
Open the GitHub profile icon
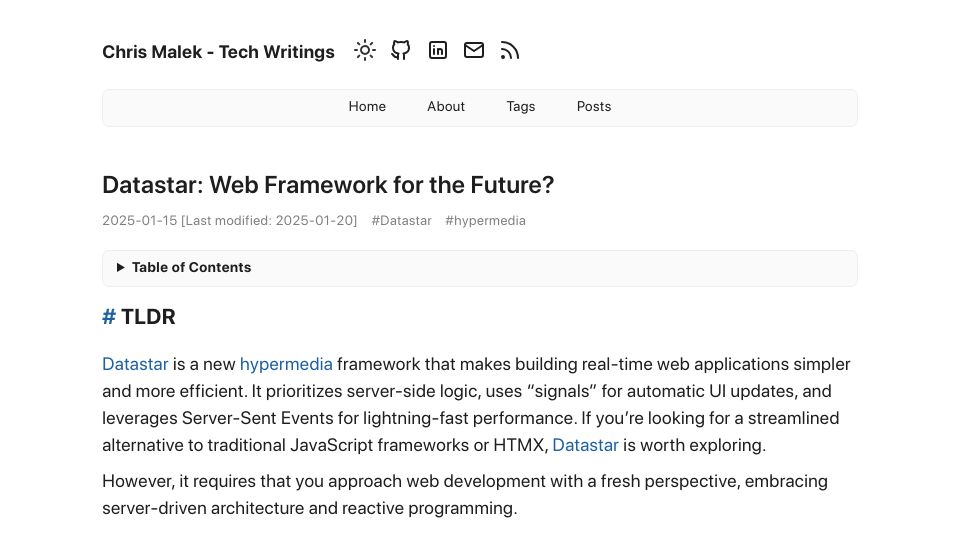400,50
